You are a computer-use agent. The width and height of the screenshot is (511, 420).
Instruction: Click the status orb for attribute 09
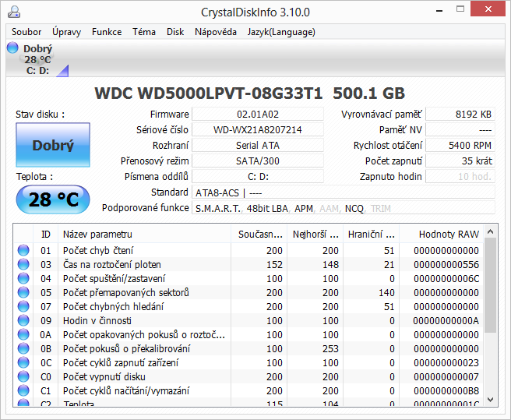tap(23, 320)
